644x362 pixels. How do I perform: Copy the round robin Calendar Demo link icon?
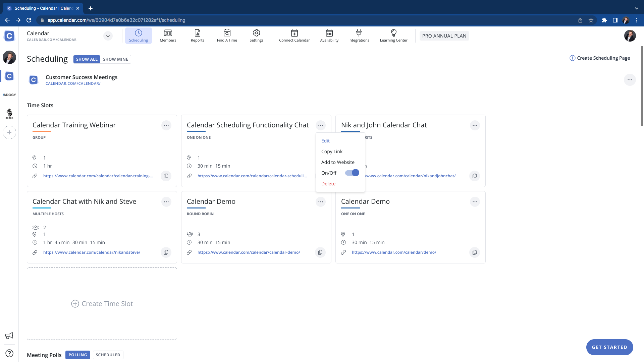point(320,252)
